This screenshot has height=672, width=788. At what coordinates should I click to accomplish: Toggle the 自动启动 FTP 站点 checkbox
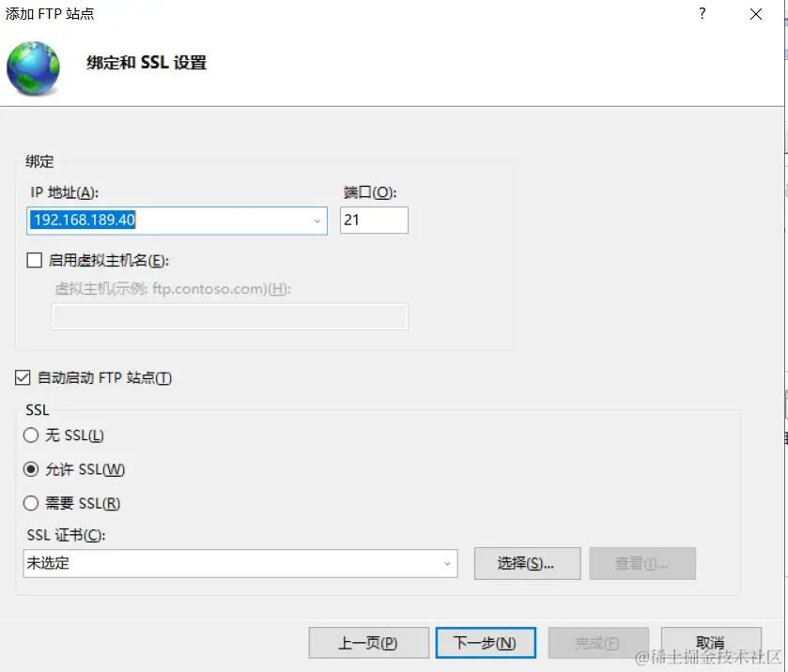(x=23, y=377)
